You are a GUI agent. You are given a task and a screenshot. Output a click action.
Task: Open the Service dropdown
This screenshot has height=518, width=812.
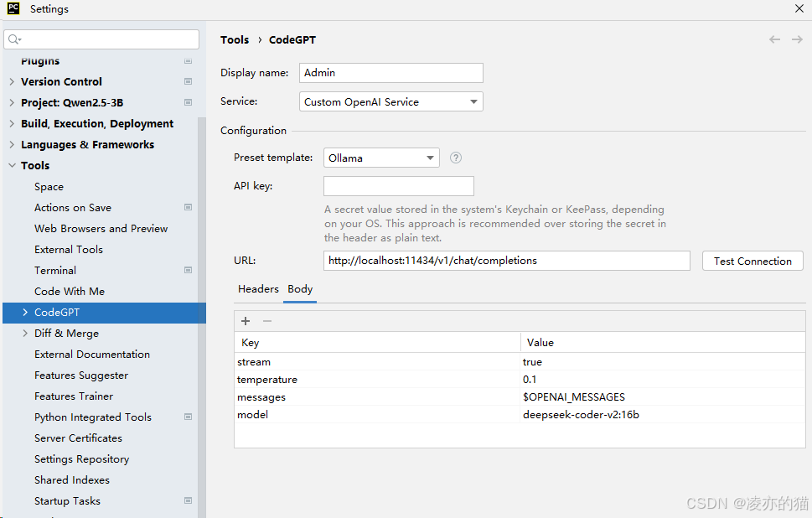(391, 101)
